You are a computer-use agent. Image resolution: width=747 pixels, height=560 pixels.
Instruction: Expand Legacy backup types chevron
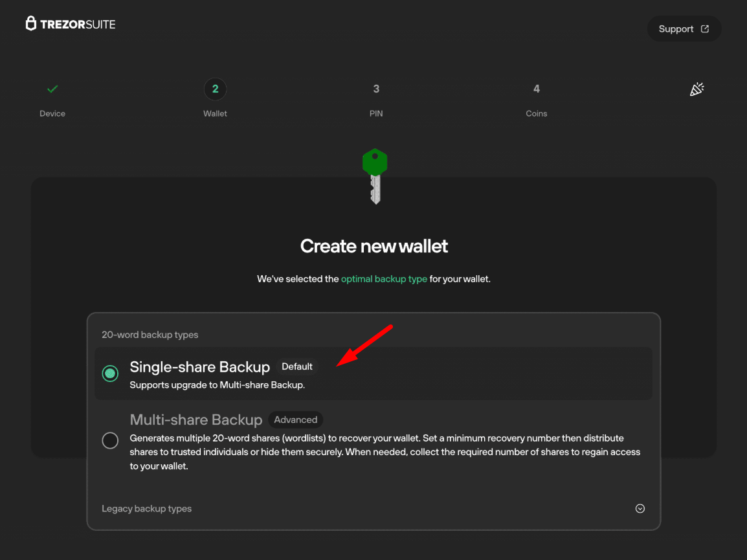[640, 508]
